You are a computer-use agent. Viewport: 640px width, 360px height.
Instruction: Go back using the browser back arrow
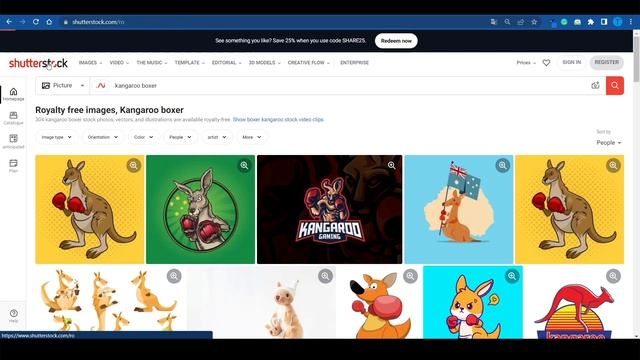pyautogui.click(x=9, y=22)
